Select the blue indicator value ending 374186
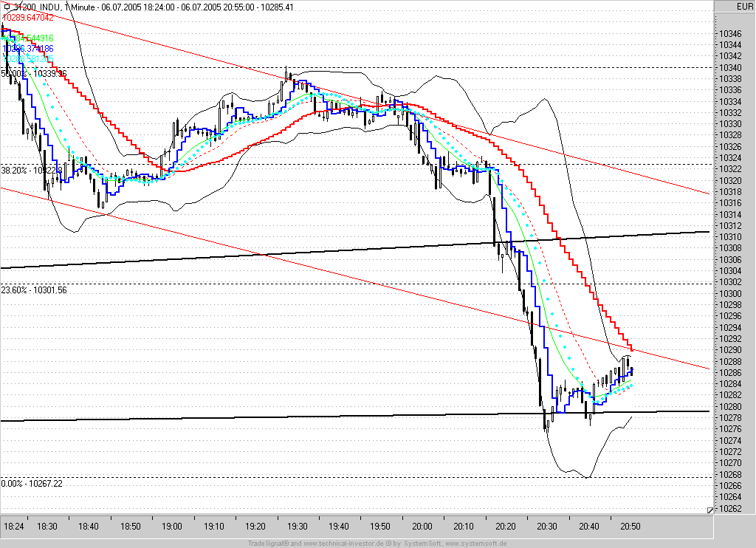 (x=28, y=49)
